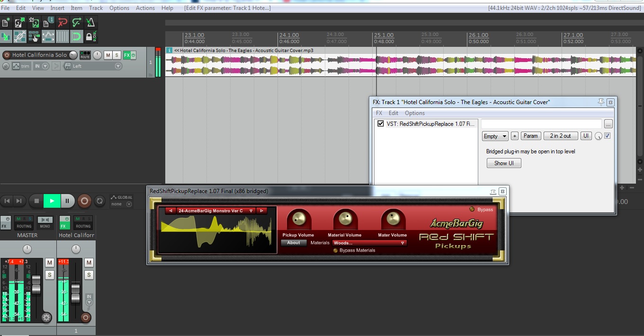Enable RedShiftPickupReplace checkbox in FX list

380,124
